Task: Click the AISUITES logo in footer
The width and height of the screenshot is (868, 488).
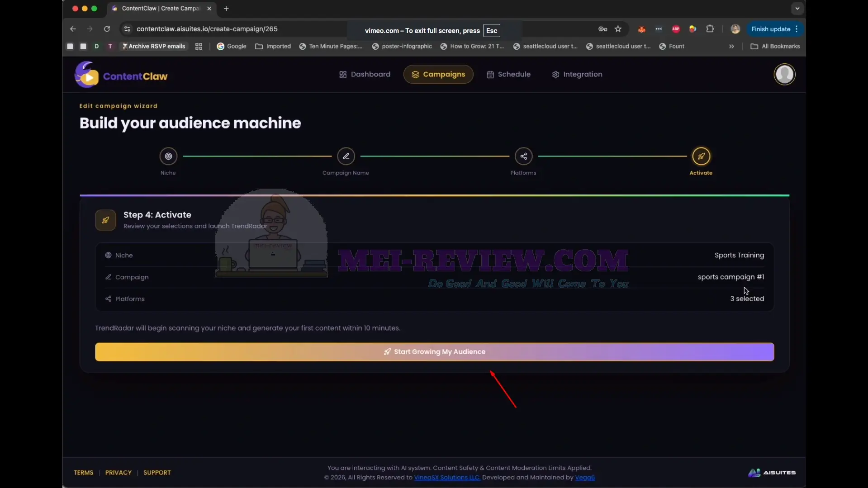Action: [x=772, y=473]
